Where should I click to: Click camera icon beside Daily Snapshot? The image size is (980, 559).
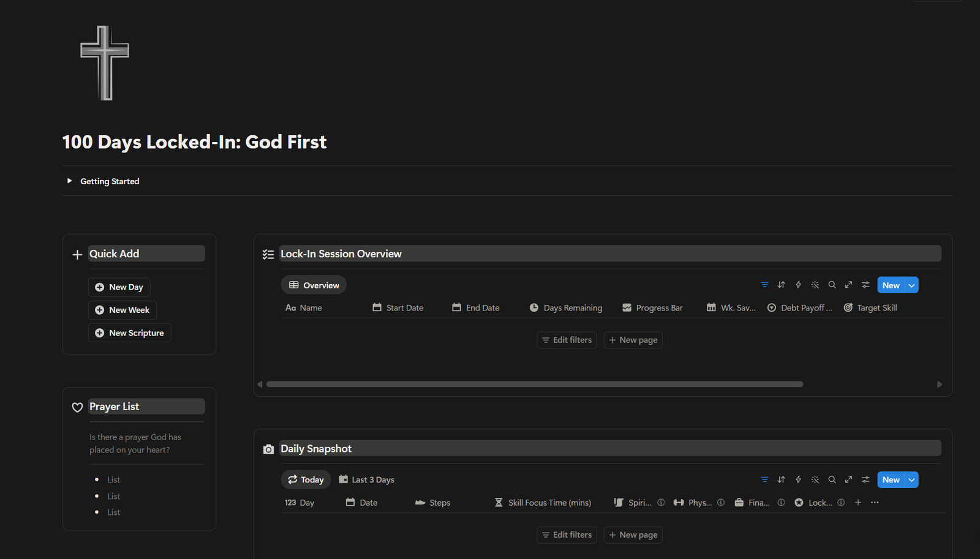coord(268,449)
